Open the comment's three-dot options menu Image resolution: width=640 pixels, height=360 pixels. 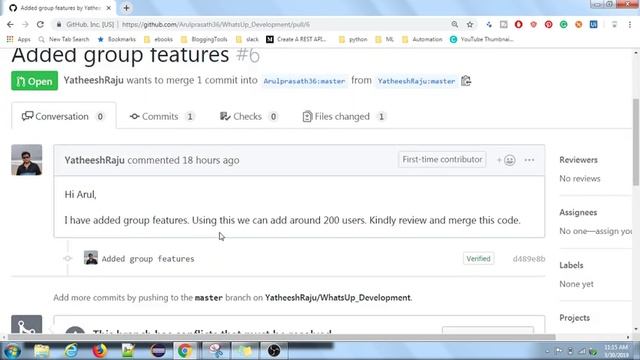point(529,160)
